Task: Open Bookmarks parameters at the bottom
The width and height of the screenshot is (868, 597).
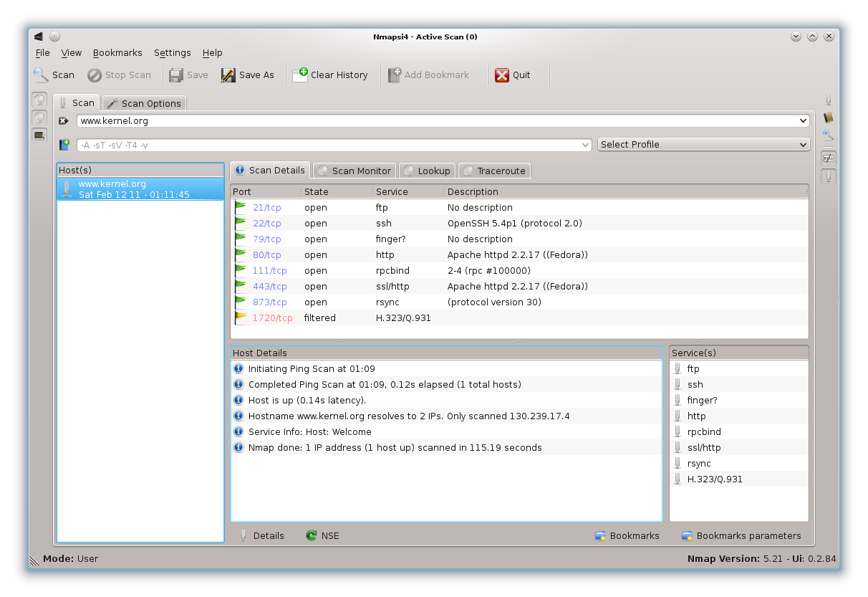Action: tap(741, 535)
